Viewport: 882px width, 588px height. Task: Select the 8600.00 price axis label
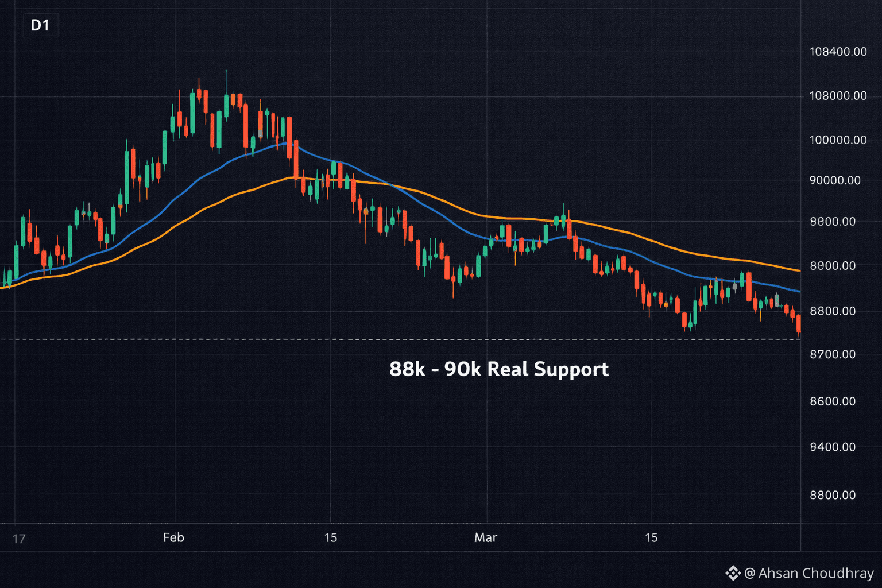833,401
